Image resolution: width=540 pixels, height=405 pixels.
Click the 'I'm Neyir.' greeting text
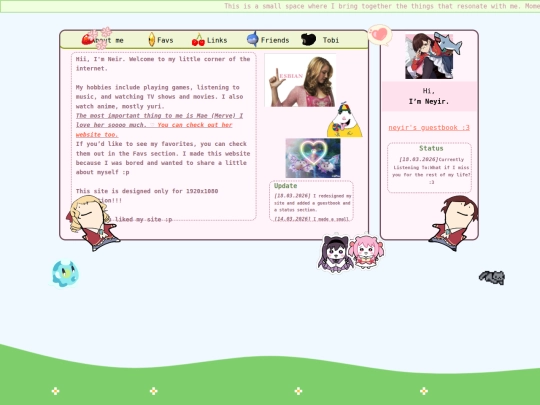(429, 102)
